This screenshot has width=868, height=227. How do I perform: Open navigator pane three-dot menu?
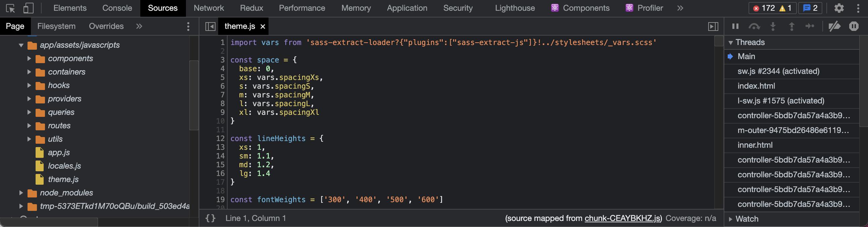coord(188,26)
